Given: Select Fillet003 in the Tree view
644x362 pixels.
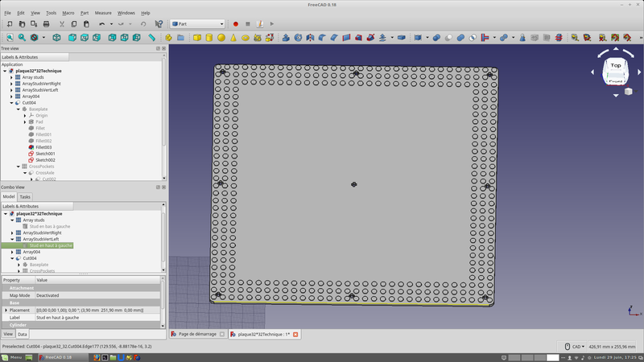Looking at the screenshot, I should tap(43, 147).
